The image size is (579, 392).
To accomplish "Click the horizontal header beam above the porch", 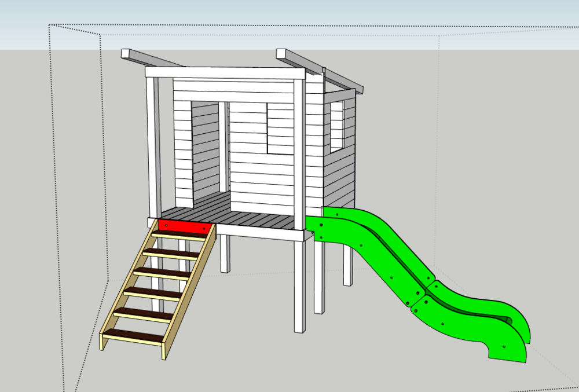I will click(x=225, y=73).
